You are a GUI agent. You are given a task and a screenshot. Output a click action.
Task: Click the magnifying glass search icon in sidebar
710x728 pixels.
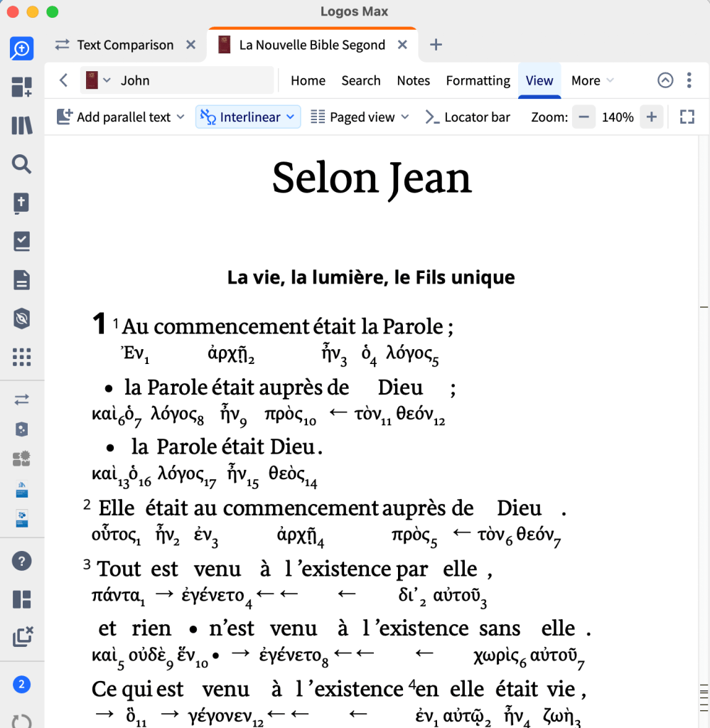coord(22,165)
